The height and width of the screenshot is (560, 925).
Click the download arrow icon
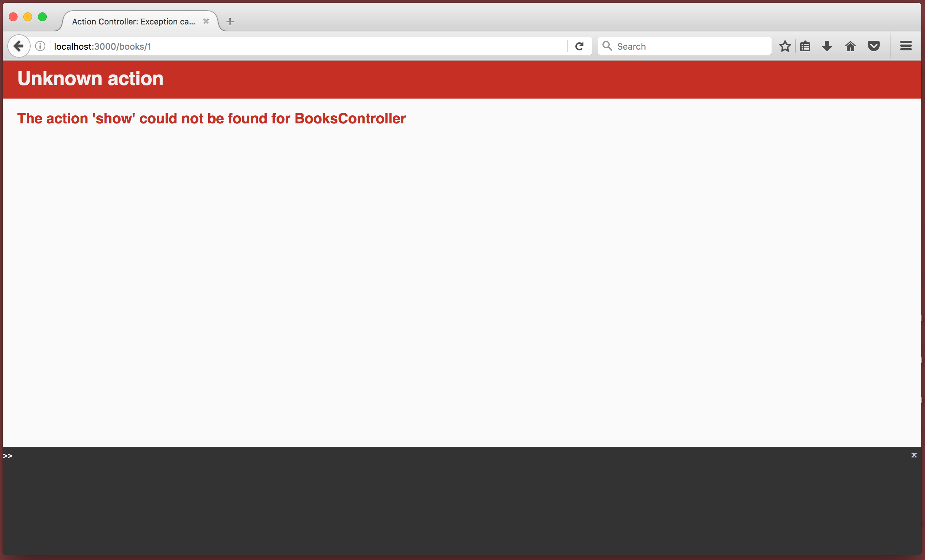tap(827, 46)
